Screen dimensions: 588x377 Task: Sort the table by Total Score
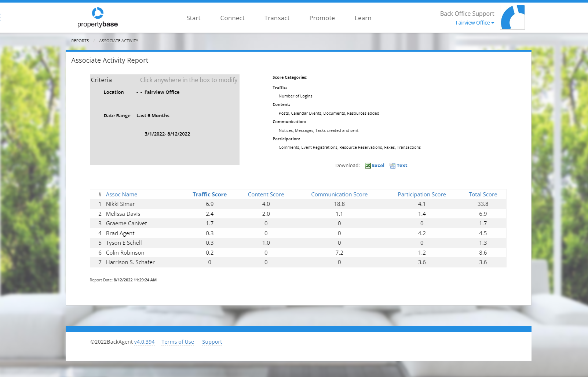483,194
